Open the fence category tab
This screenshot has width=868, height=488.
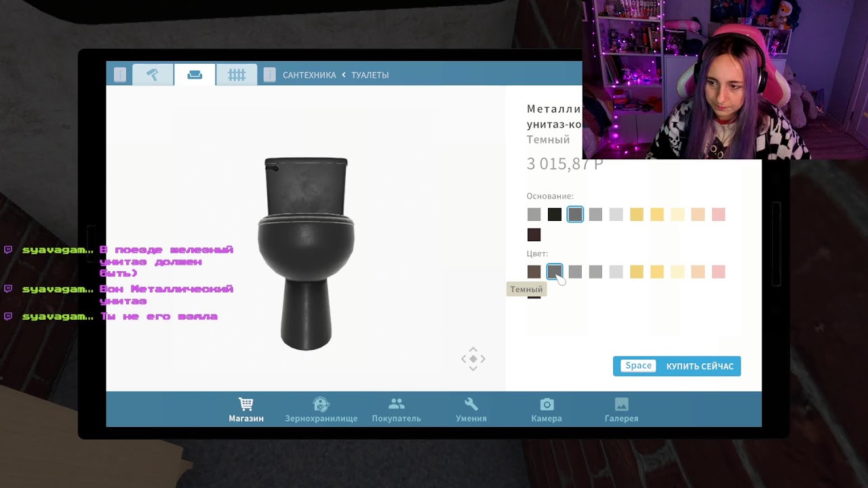[237, 75]
